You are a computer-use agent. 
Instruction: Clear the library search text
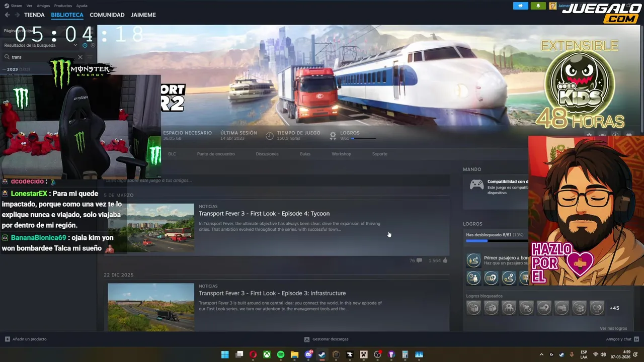coord(80,57)
